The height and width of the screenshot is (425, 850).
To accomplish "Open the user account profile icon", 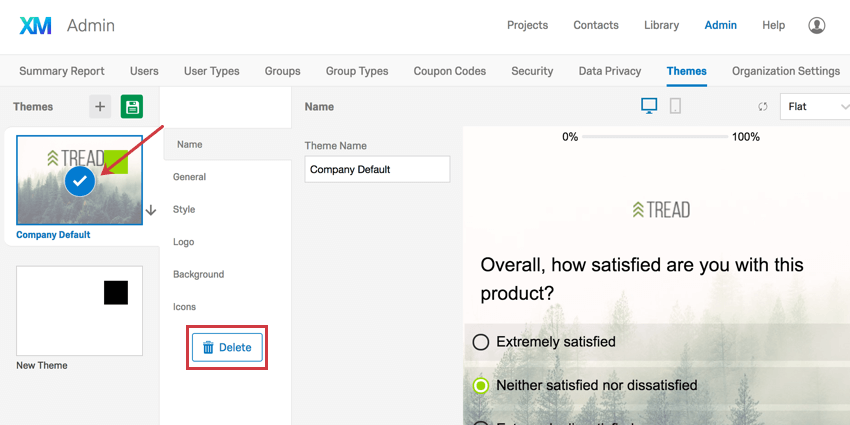I will pos(816,25).
